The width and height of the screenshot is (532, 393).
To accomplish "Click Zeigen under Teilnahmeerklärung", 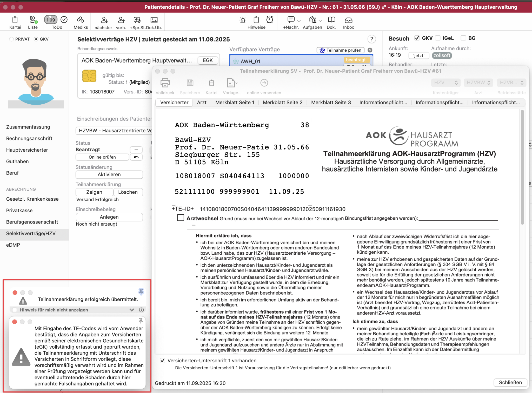I will (94, 192).
